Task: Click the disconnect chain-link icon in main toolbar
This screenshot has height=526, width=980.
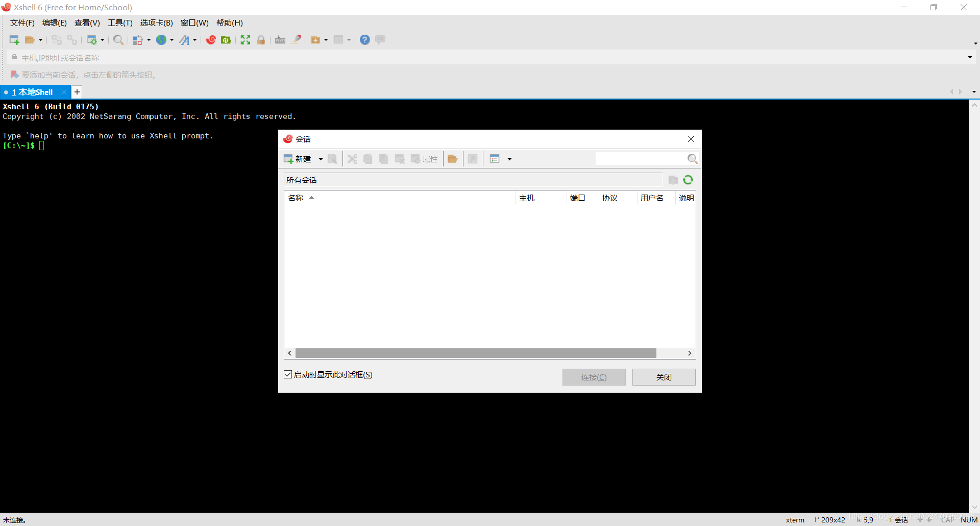Action: [72, 40]
